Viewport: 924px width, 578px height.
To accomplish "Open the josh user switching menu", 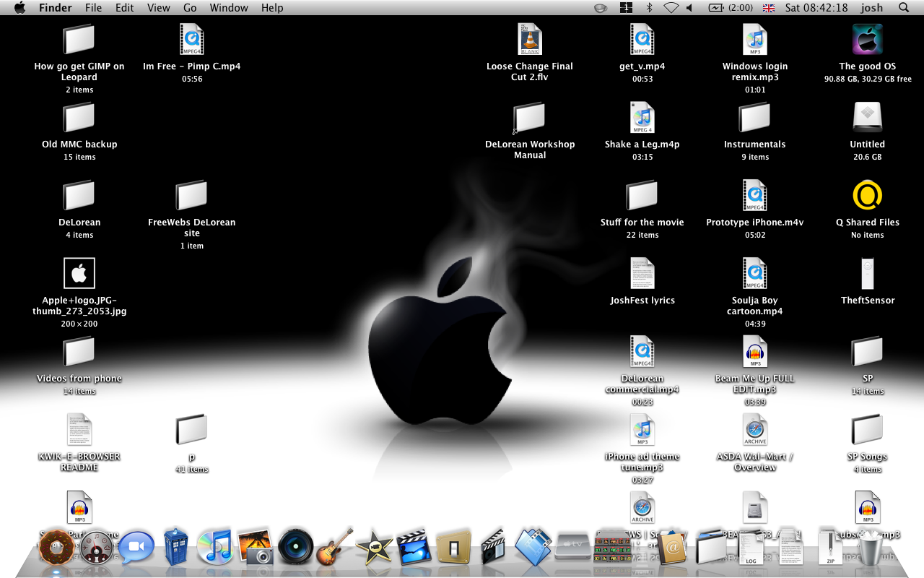I will click(x=871, y=8).
